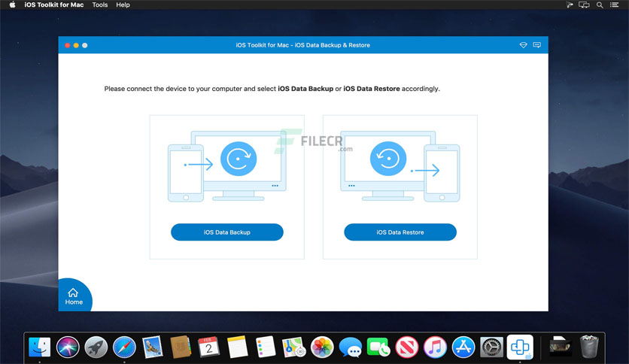Open the iOS Toolkit for Mac app menu
Screen dimensions: 629x364
(x=54, y=5)
